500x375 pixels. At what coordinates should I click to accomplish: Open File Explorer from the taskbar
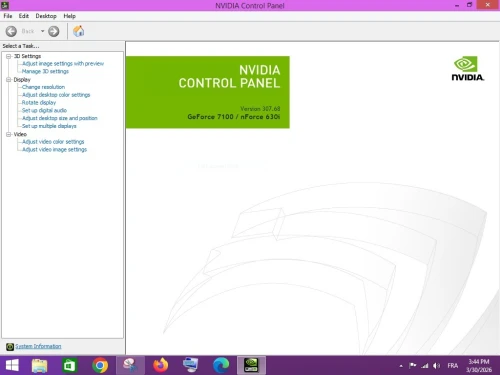click(x=39, y=365)
